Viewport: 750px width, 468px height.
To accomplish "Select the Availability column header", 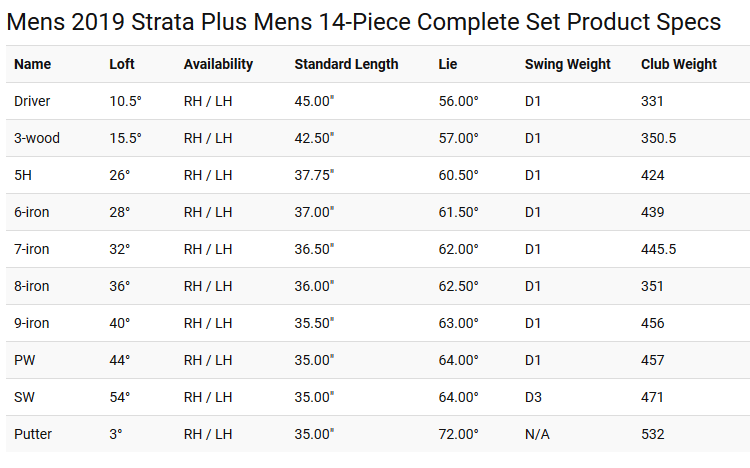I will pos(218,65).
